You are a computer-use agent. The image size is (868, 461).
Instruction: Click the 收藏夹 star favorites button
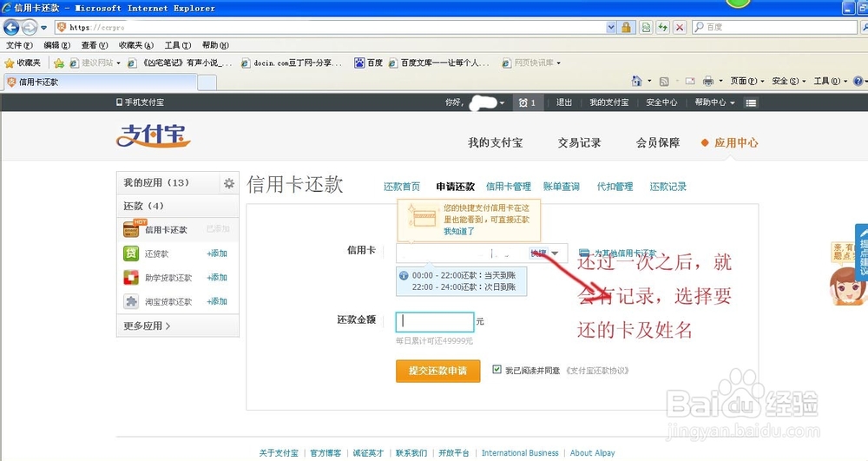(23, 63)
